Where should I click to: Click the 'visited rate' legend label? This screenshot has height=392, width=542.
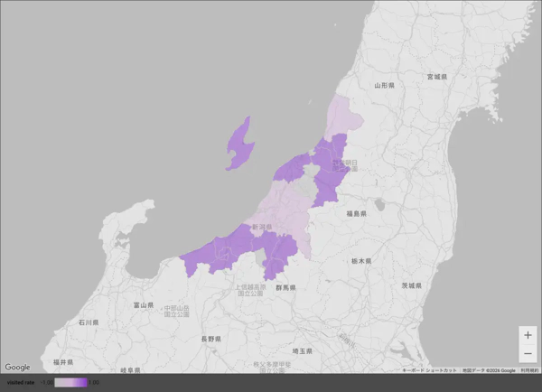coord(21,382)
